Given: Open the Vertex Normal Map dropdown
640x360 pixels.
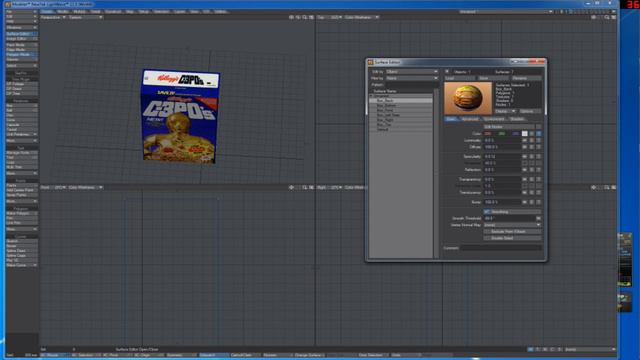Looking at the screenshot, I should (x=512, y=225).
